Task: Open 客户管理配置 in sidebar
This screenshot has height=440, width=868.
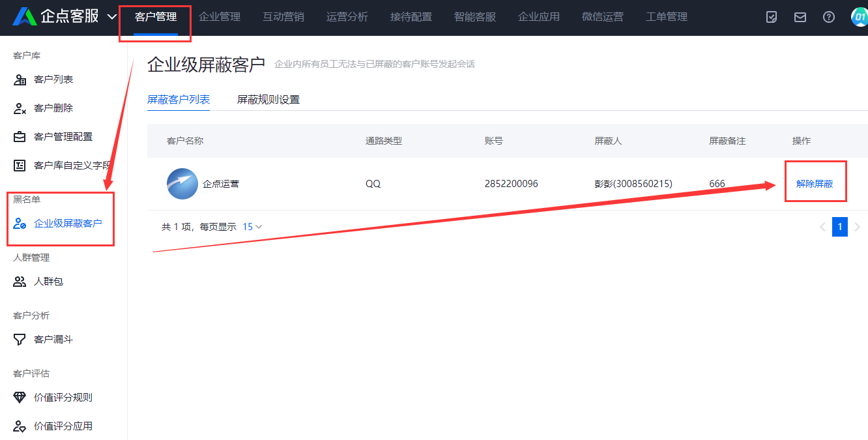Action: pyautogui.click(x=63, y=137)
